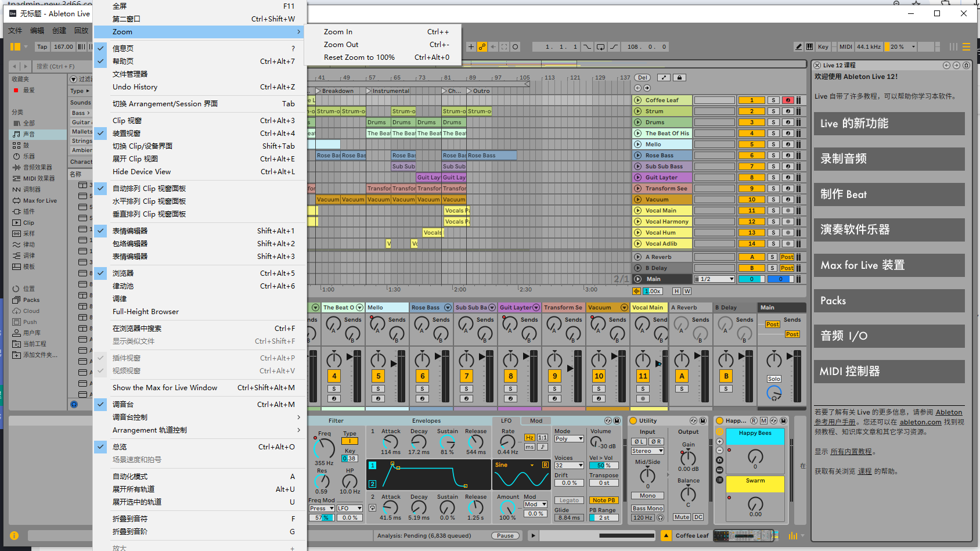Click the Automation Arm link icon
This screenshot has width=980, height=551.
[482, 47]
